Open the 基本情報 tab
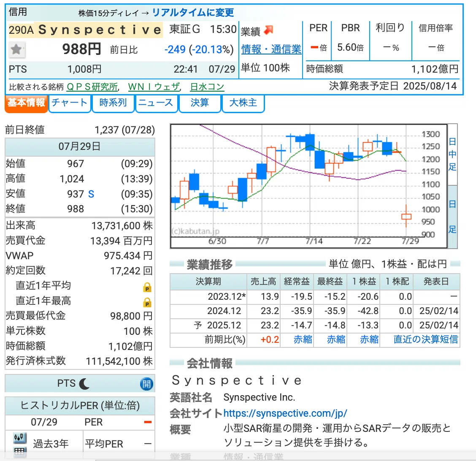 pos(27,103)
